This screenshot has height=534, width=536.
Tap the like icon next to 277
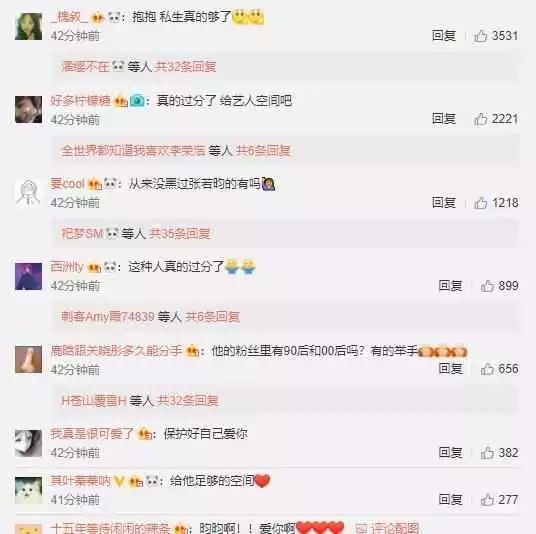(x=487, y=500)
